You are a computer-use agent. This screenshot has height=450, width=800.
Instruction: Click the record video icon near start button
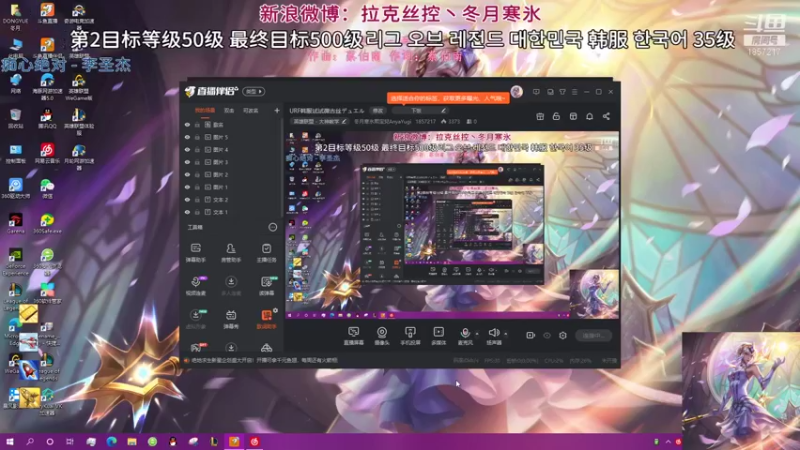click(531, 335)
